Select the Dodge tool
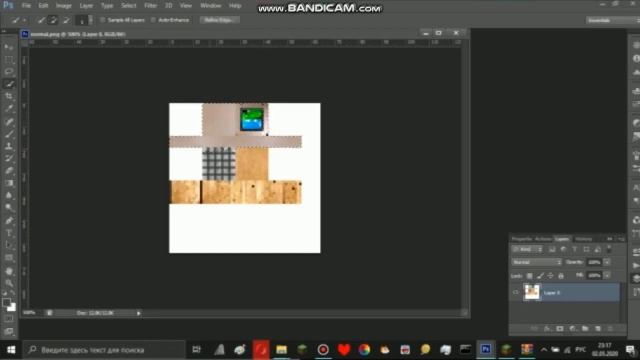This screenshot has height=360, width=640. pos(9,207)
